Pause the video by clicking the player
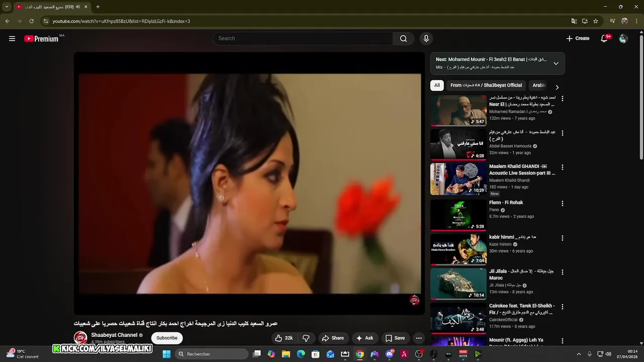The width and height of the screenshot is (644, 362). 250,184
